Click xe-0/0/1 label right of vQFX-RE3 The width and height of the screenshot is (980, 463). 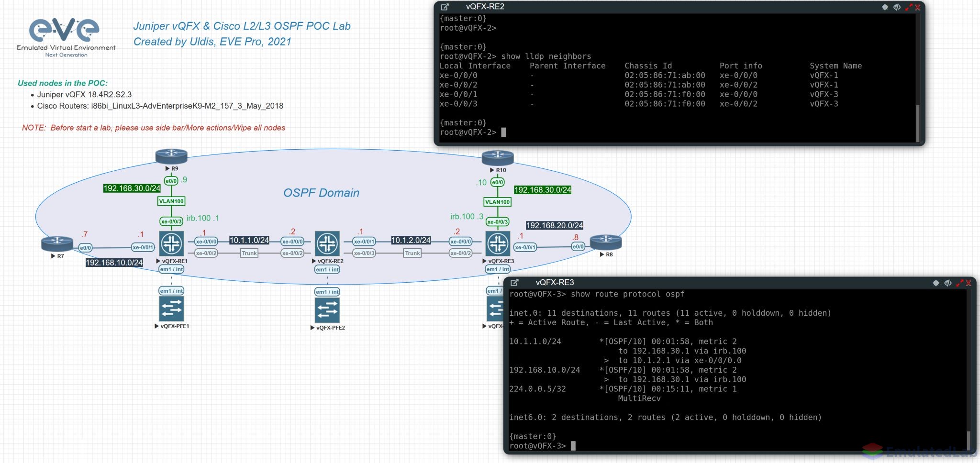point(525,247)
